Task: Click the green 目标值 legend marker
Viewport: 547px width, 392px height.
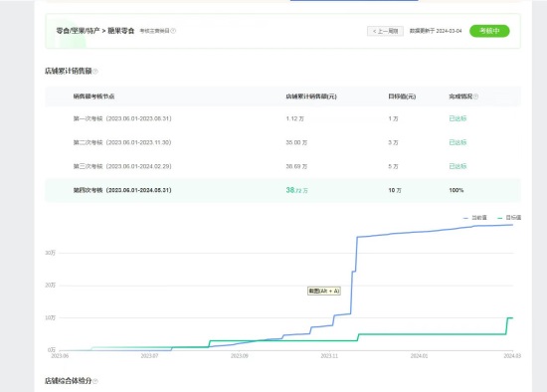Action: (499, 218)
